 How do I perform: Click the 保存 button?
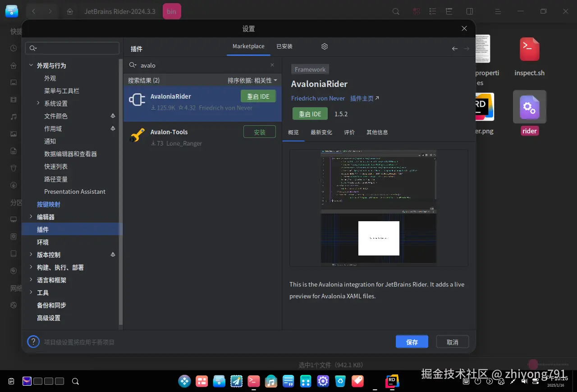click(412, 342)
